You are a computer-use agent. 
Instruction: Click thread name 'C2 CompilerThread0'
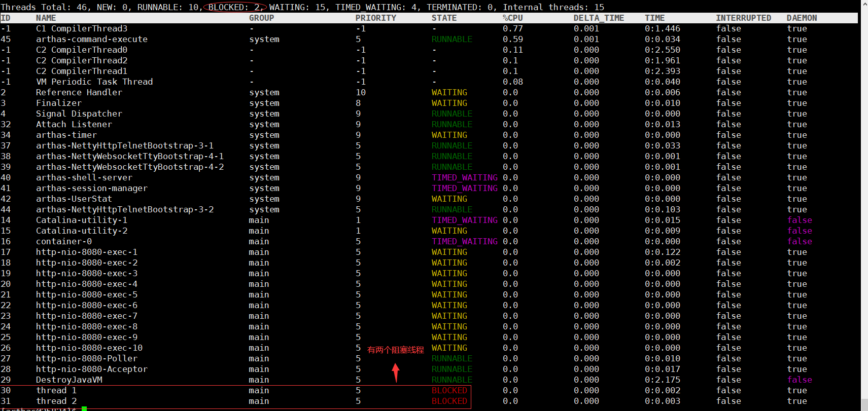[x=82, y=50]
